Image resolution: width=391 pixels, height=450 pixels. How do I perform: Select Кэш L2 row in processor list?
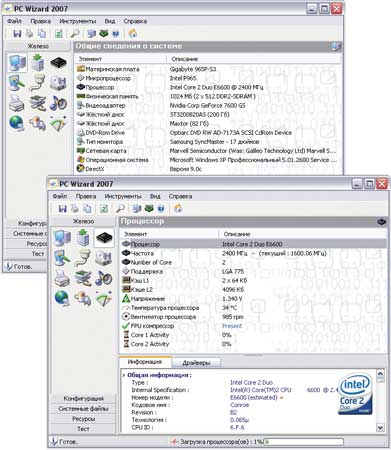pos(253,290)
